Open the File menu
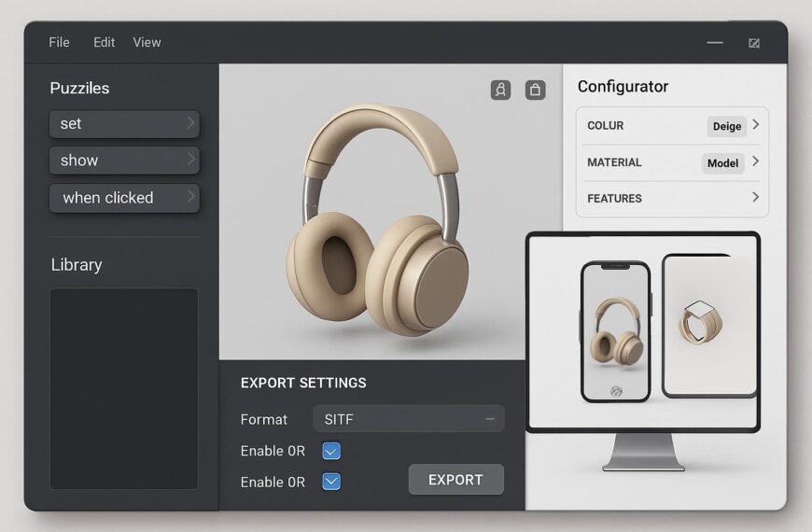The image size is (812, 532). 59,42
